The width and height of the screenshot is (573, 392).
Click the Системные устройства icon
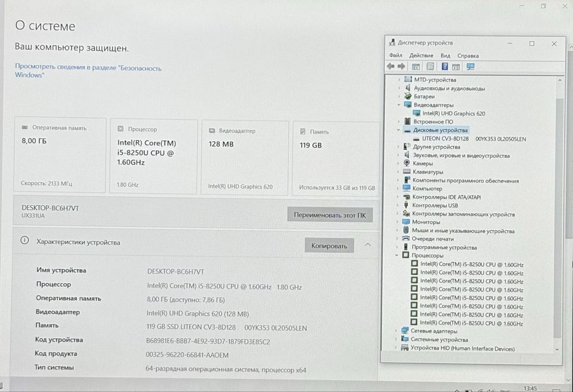point(405,339)
